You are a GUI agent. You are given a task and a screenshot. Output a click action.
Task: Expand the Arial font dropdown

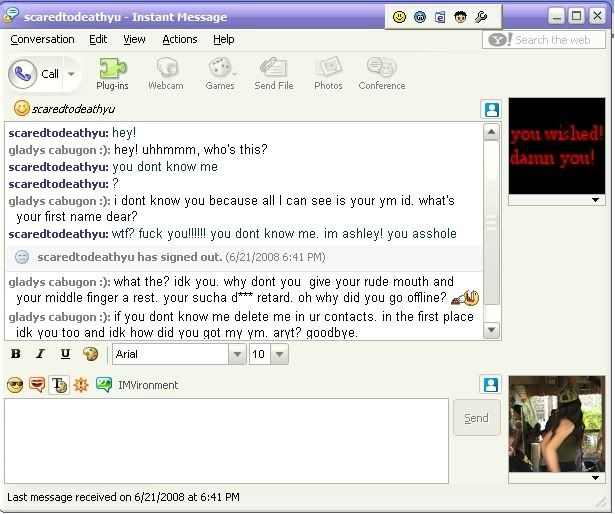pyautogui.click(x=236, y=354)
